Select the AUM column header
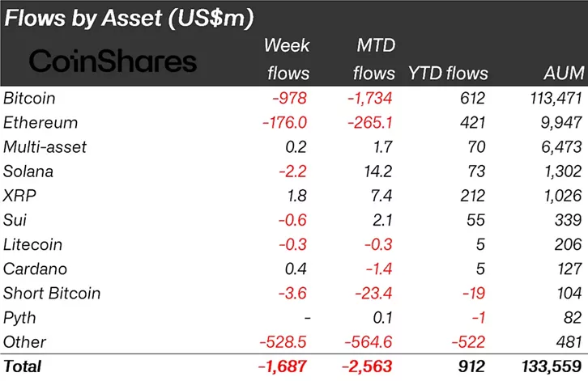Screen dimensions: 588x381 point(564,73)
